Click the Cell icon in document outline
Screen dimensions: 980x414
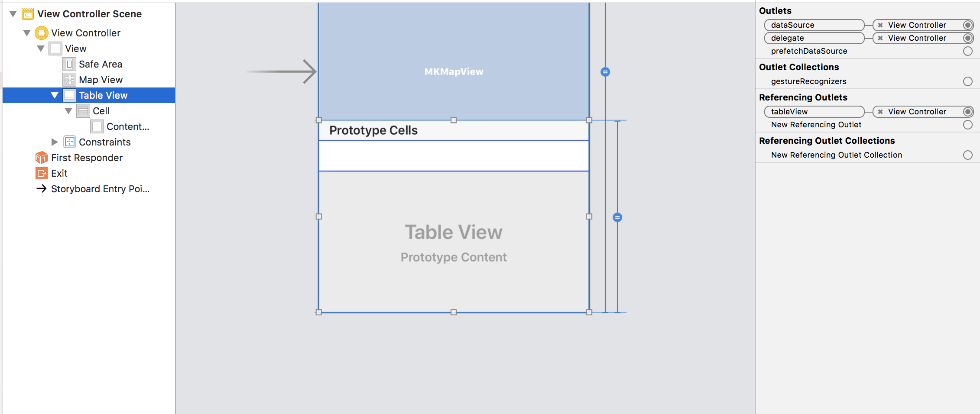pos(83,111)
